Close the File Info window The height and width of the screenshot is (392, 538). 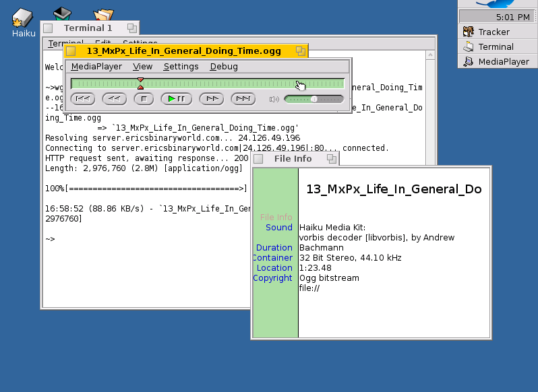pyautogui.click(x=258, y=159)
